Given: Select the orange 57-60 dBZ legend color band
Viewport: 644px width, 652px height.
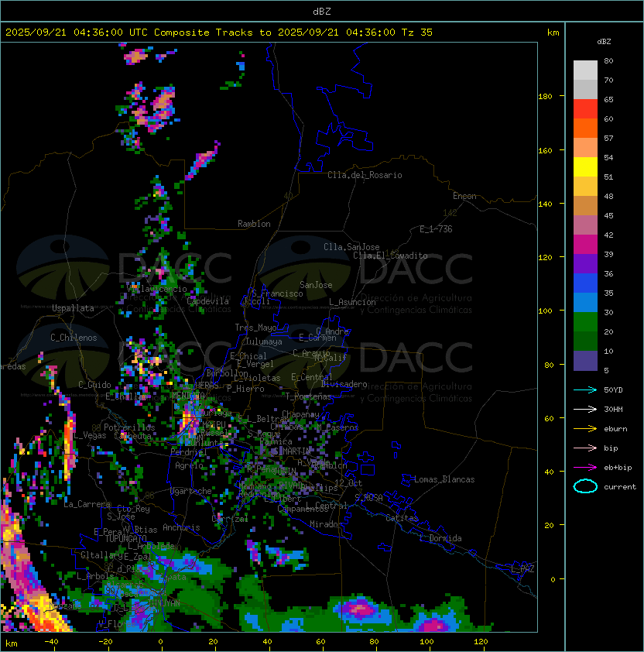Looking at the screenshot, I should (585, 129).
